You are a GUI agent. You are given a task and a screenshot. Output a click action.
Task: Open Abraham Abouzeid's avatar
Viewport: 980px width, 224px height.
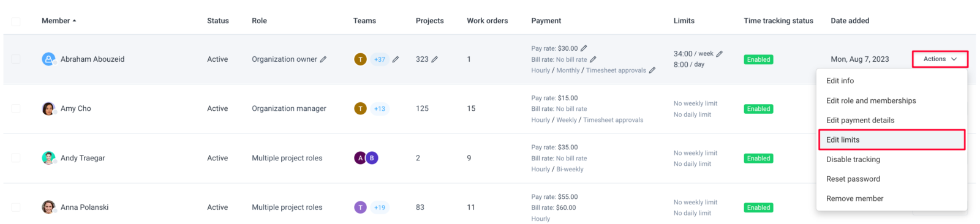tap(48, 59)
